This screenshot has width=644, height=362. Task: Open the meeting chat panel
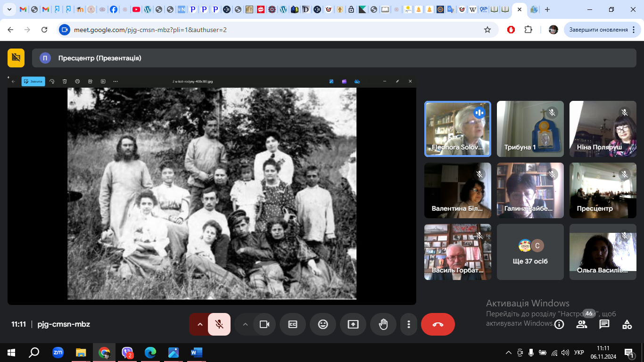604,324
